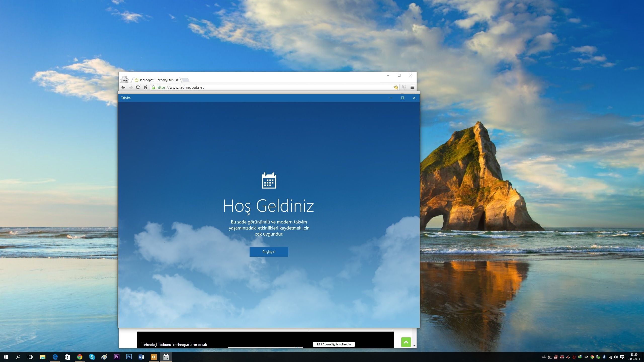Click Chrome's back arrow
This screenshot has height=362, width=644.
point(123,87)
